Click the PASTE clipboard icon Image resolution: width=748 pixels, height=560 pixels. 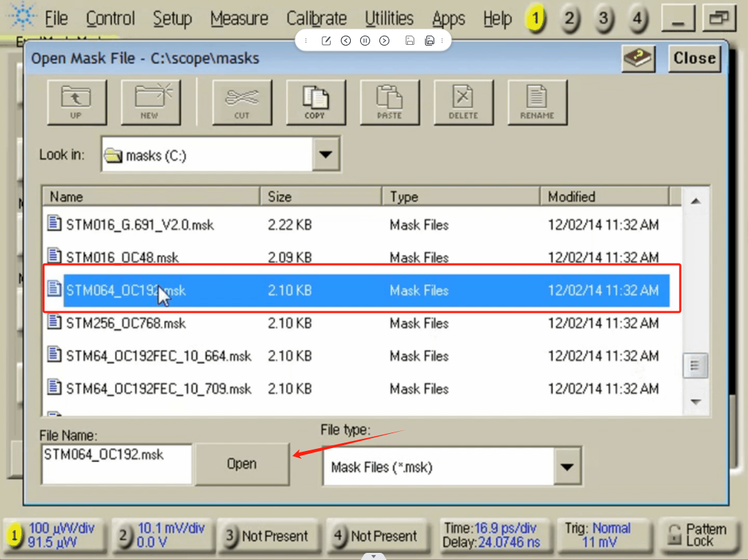click(x=389, y=102)
